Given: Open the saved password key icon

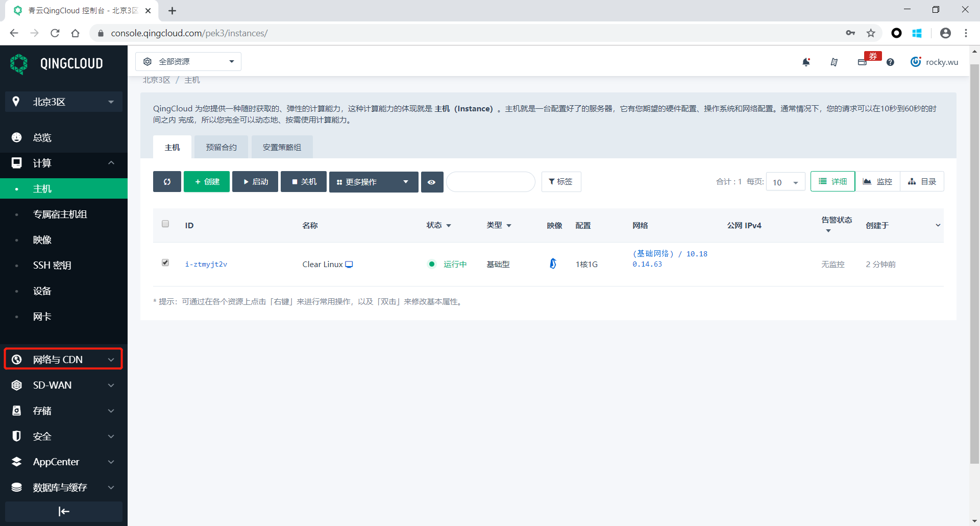Looking at the screenshot, I should 850,33.
